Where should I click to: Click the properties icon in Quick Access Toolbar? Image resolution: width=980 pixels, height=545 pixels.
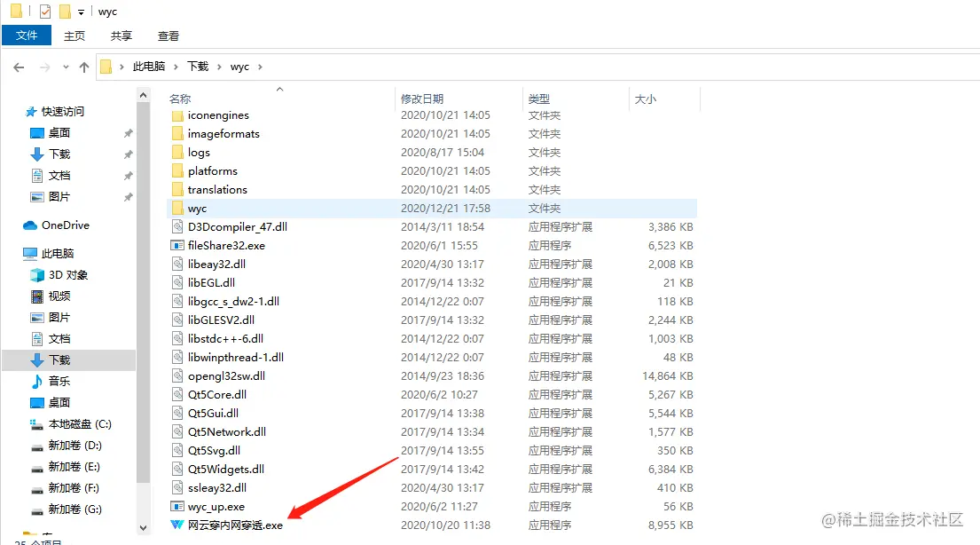coord(44,11)
